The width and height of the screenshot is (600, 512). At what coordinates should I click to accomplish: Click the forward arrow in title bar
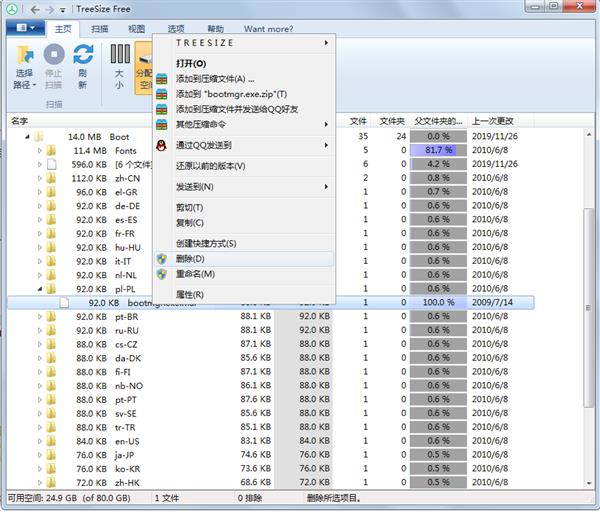click(x=50, y=10)
